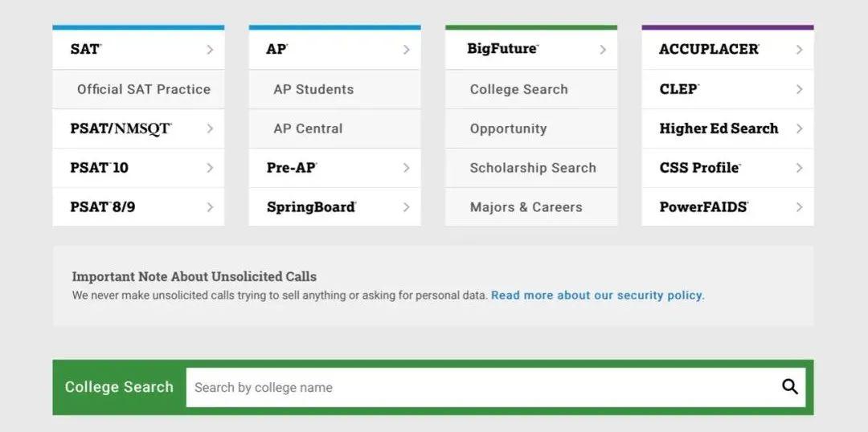Click the arrow icon beside BigFuture
Screen dimensions: 868x432
(603, 50)
